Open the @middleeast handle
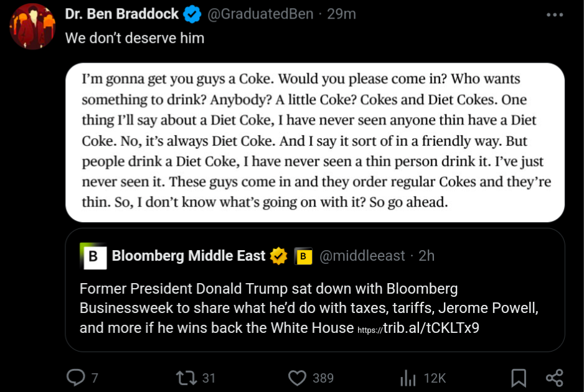584x392 pixels. point(362,256)
